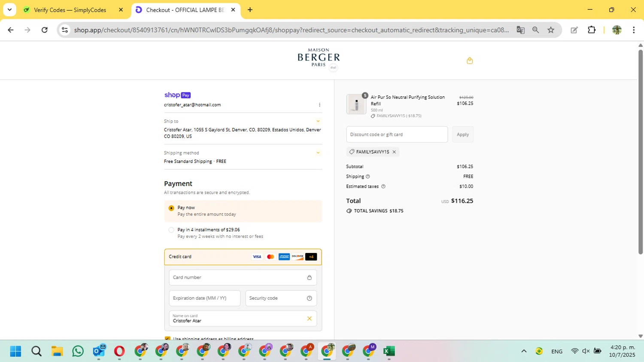The width and height of the screenshot is (644, 362).
Task: Close the Verify Codes tab
Action: [x=121, y=10]
